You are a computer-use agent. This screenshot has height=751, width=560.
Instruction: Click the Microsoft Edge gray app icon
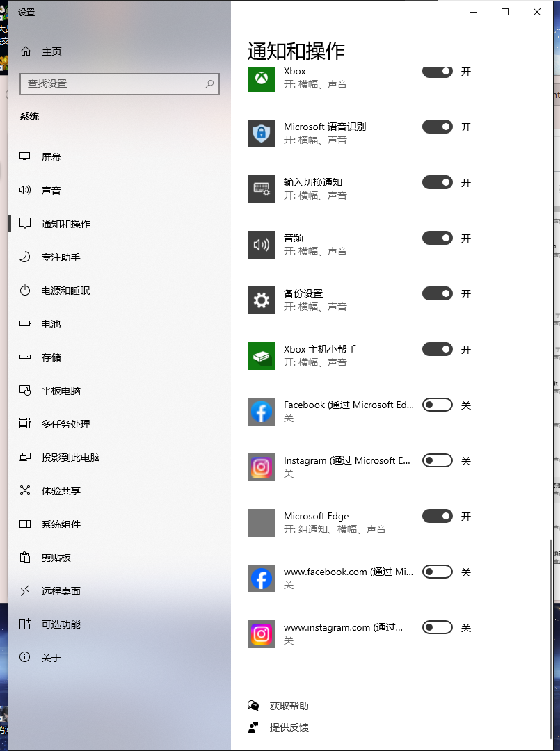click(262, 522)
